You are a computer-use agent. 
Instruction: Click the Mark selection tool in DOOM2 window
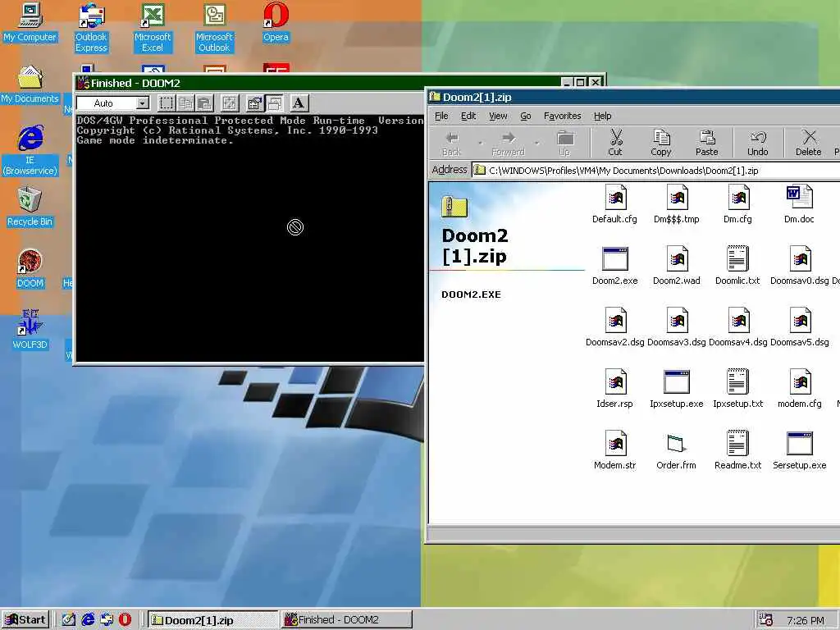pos(167,103)
